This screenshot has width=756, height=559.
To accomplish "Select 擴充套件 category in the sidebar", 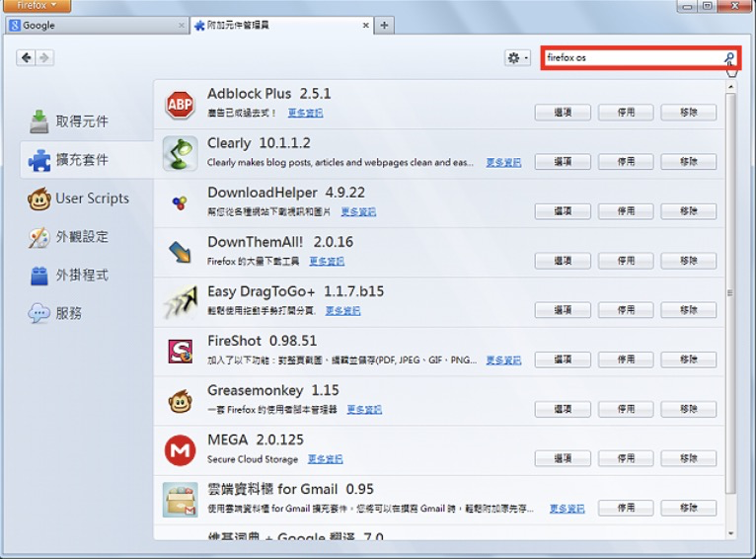I will pyautogui.click(x=87, y=160).
